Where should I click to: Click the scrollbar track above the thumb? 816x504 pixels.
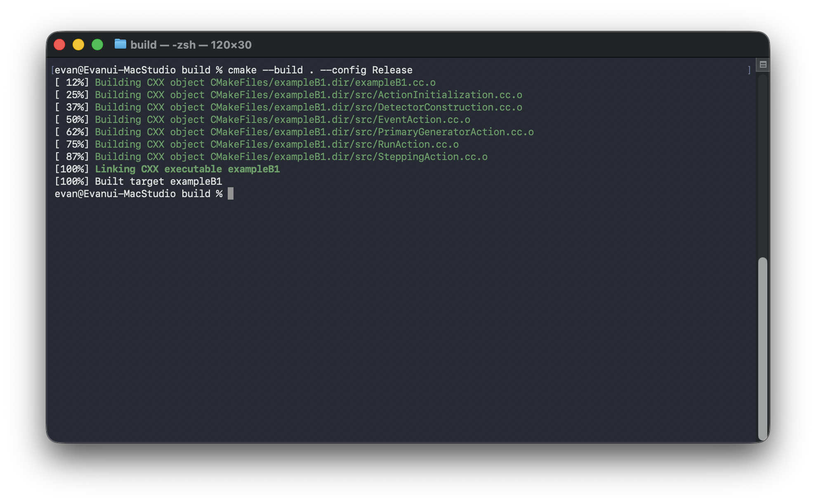(x=762, y=165)
